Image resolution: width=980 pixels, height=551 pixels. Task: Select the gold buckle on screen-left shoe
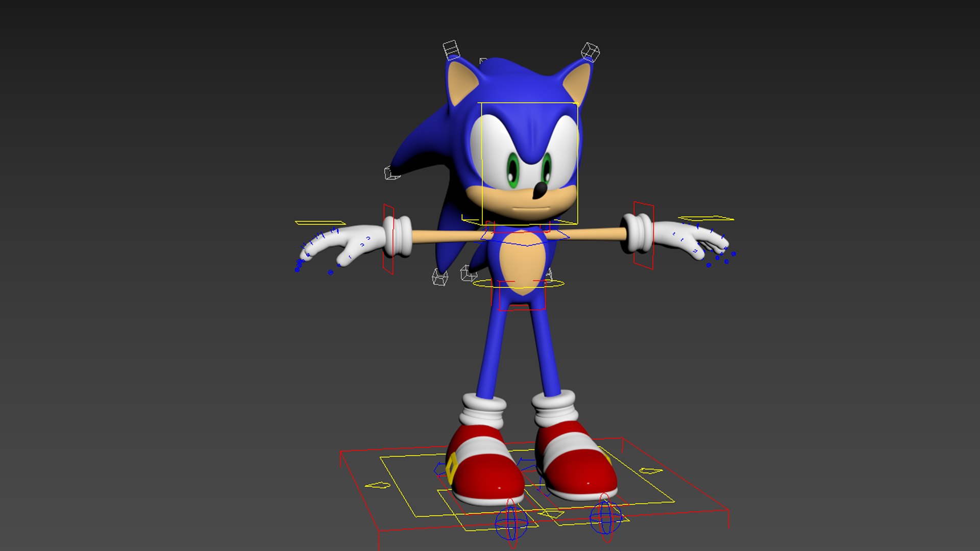click(451, 469)
